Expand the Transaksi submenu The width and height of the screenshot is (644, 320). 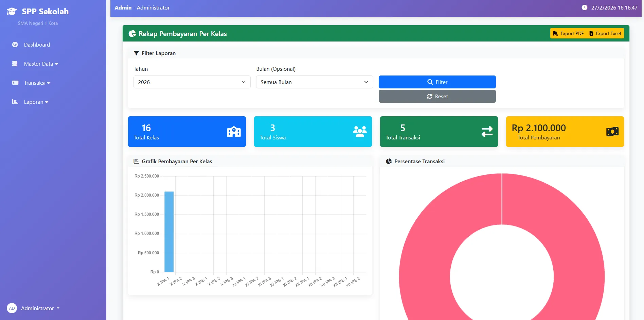[x=37, y=83]
